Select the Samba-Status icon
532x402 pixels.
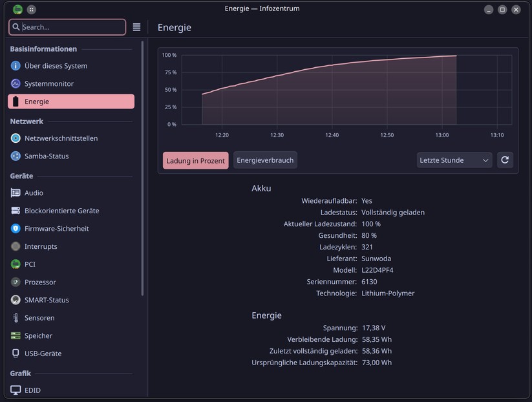pyautogui.click(x=16, y=156)
